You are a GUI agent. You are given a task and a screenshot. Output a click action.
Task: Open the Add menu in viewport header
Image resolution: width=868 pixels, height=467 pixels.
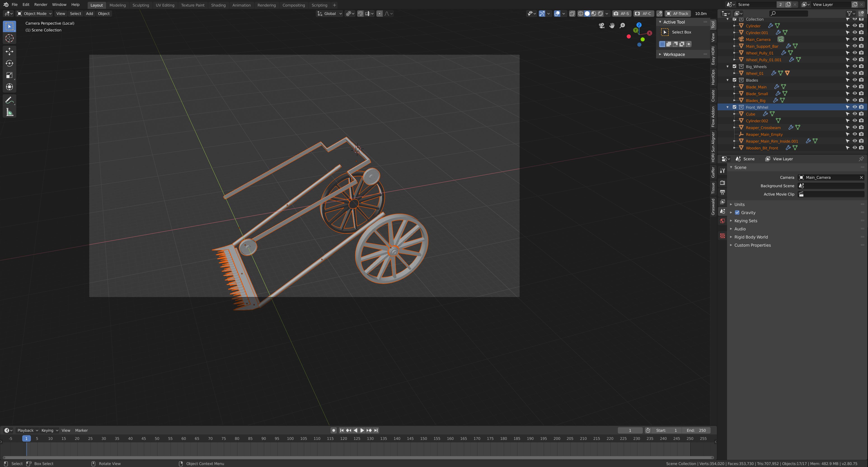89,14
